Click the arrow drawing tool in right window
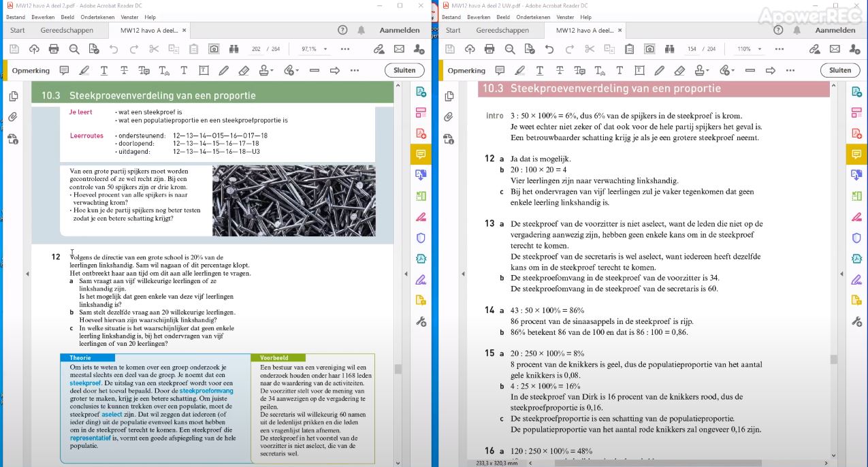 pos(771,70)
